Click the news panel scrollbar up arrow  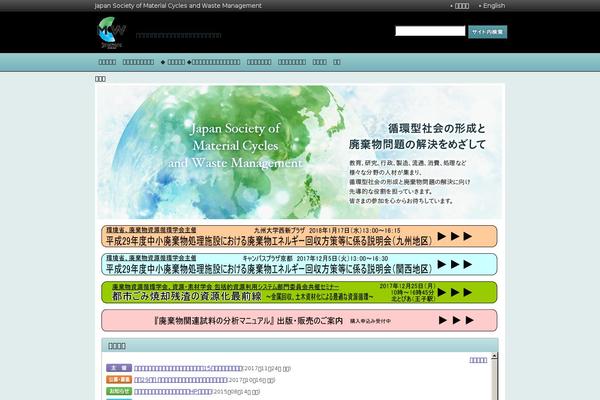[x=494, y=356]
